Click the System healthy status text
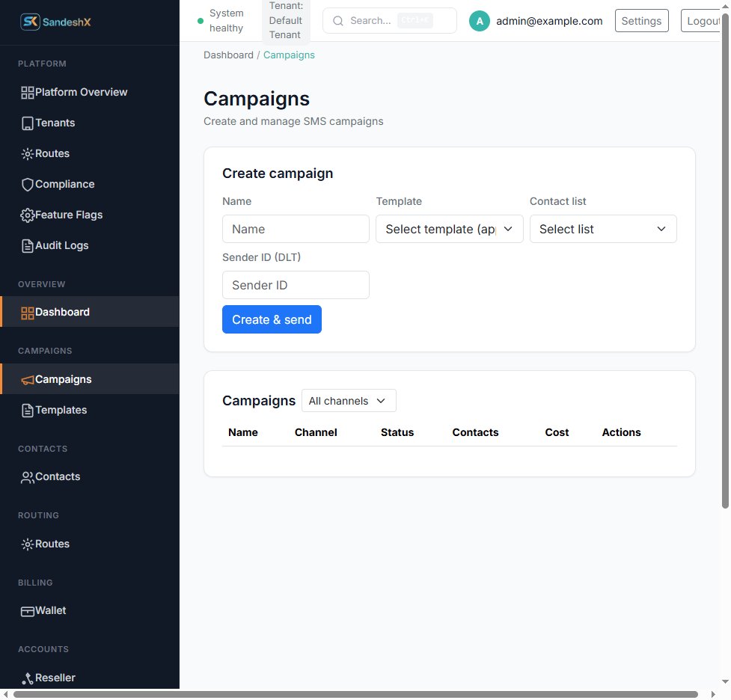 227,20
